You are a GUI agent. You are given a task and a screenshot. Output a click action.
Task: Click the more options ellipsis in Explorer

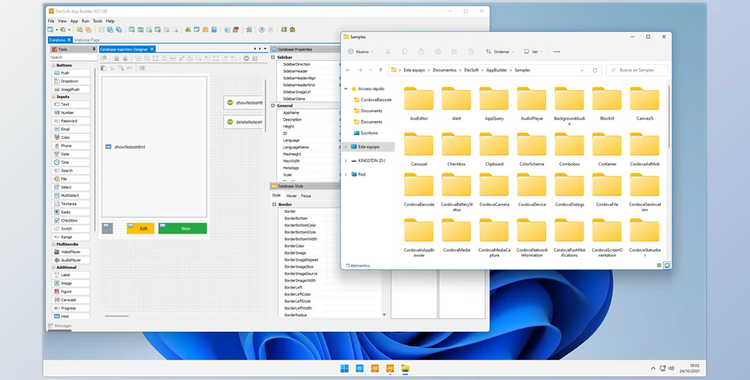[557, 52]
